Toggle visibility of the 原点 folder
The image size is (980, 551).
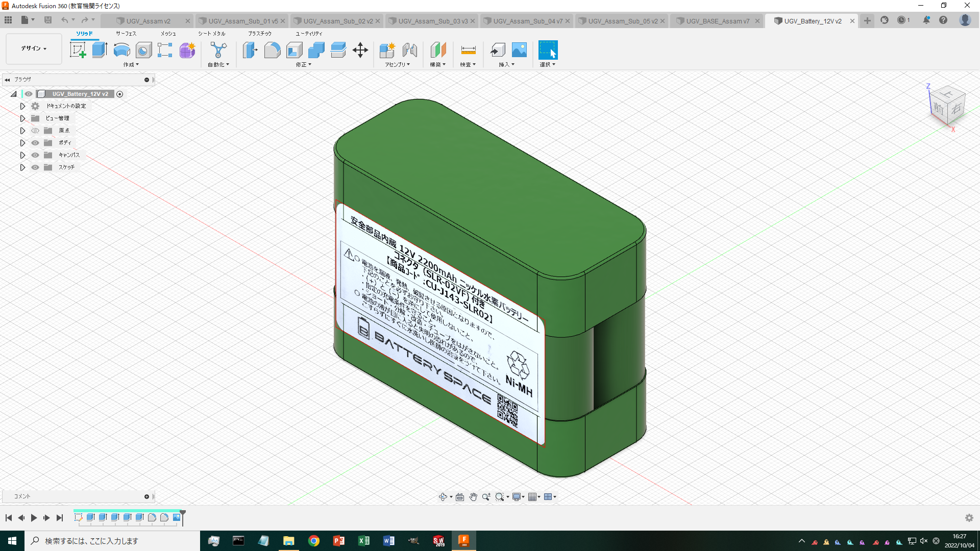coord(35,131)
